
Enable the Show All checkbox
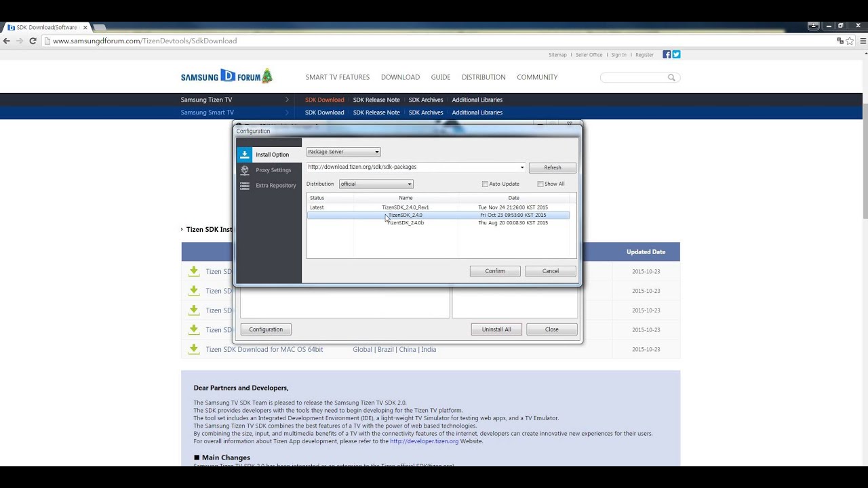pyautogui.click(x=540, y=184)
